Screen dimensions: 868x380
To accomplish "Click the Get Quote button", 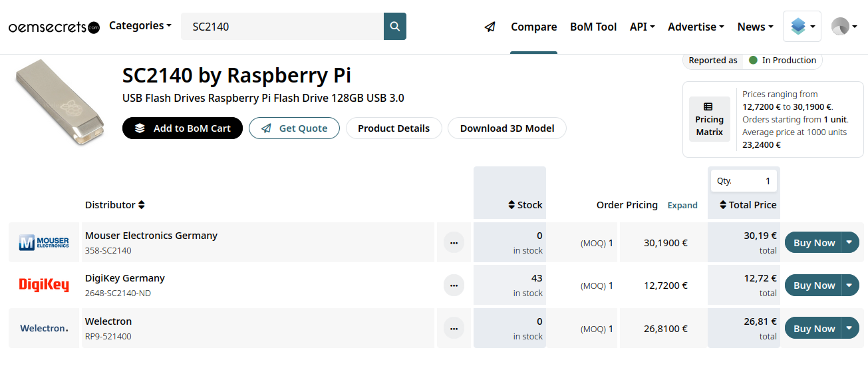I will [x=294, y=128].
